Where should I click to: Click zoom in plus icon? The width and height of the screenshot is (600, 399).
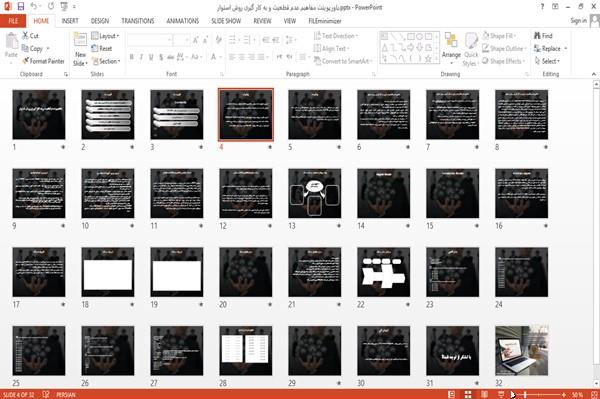[564, 394]
